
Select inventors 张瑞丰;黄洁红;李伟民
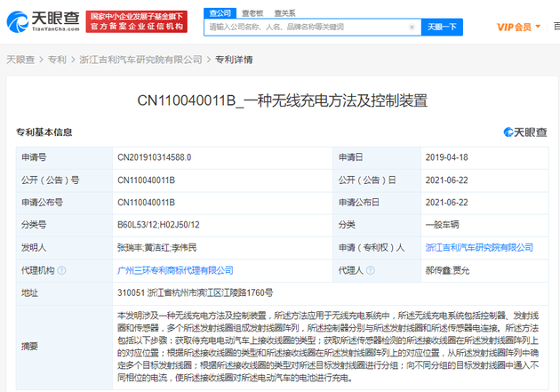coord(156,247)
